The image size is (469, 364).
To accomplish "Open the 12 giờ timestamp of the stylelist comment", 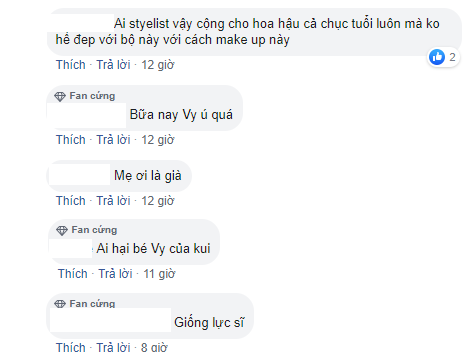I will pos(158,65).
